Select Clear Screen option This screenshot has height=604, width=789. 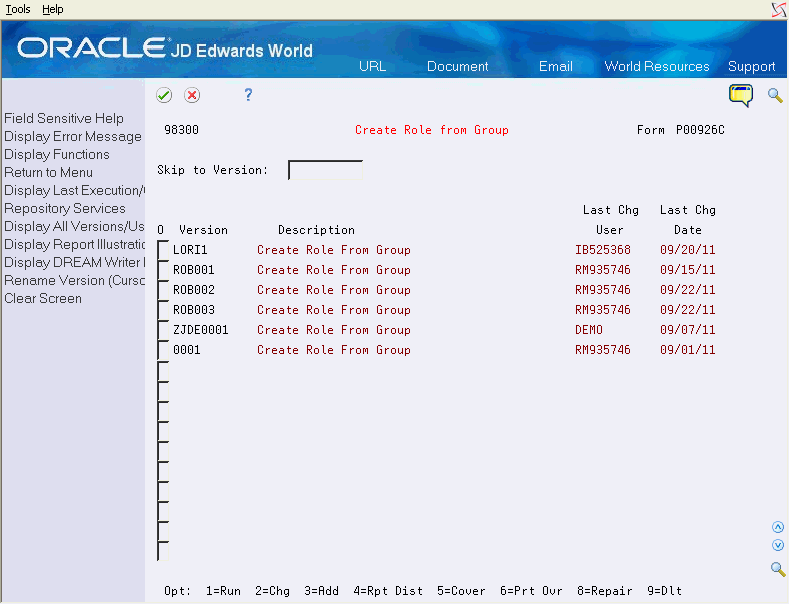click(43, 298)
